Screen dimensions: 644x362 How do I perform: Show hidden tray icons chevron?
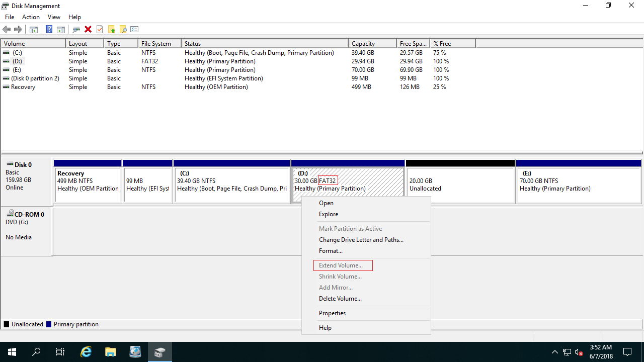point(555,352)
